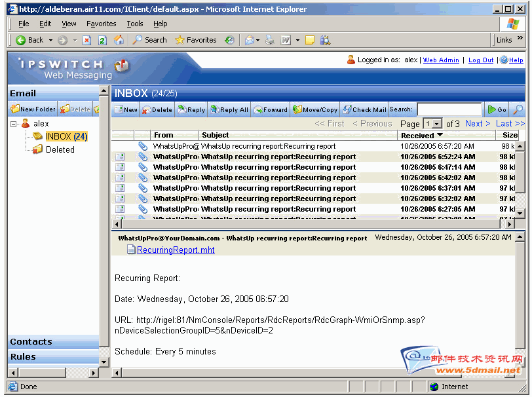The image size is (532, 397).
Task: Open the Back button history dropdown arrow
Action: 50,40
